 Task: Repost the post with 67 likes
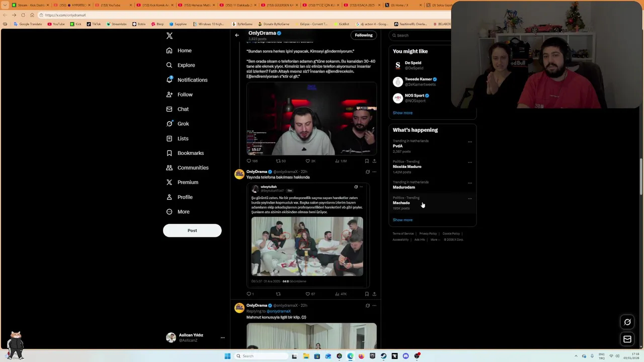click(278, 294)
